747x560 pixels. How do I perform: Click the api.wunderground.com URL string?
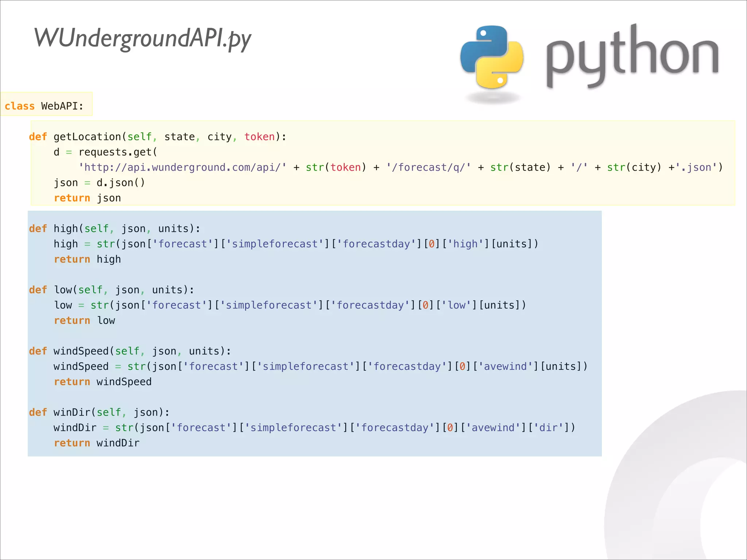pyautogui.click(x=182, y=167)
